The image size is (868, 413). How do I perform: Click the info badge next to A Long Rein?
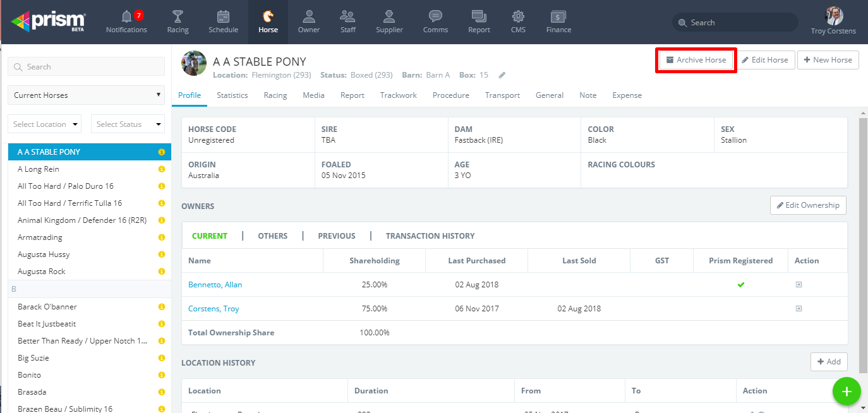[x=161, y=169]
